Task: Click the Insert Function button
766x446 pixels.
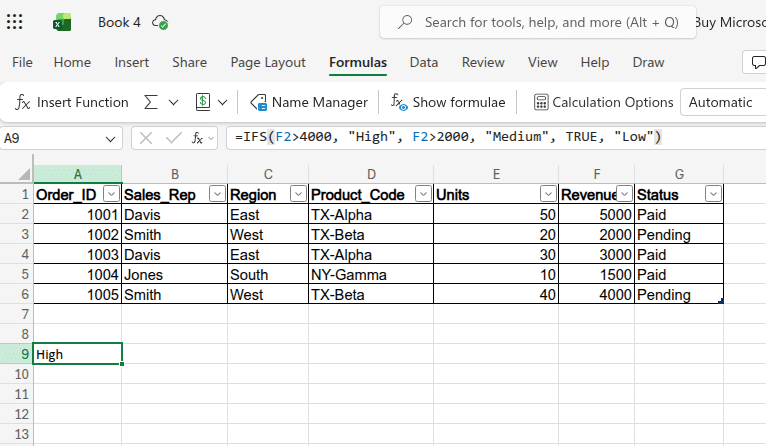Action: coord(72,102)
